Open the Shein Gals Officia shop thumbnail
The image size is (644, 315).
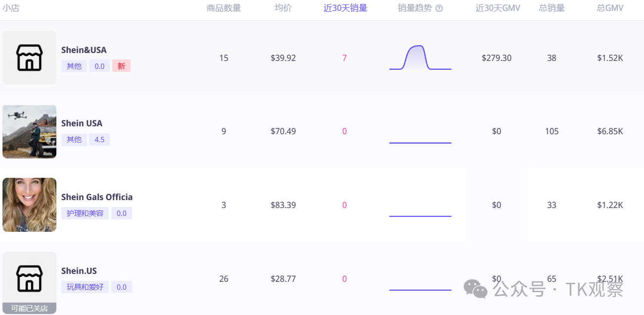click(x=30, y=205)
